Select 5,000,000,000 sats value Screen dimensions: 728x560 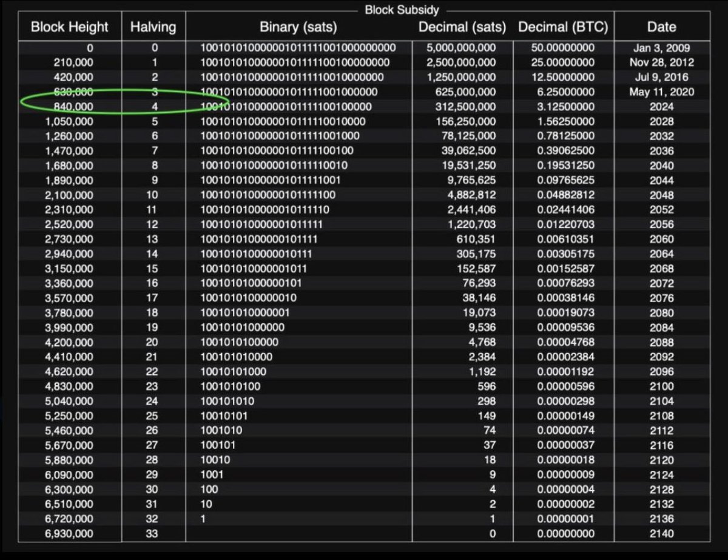pos(461,48)
